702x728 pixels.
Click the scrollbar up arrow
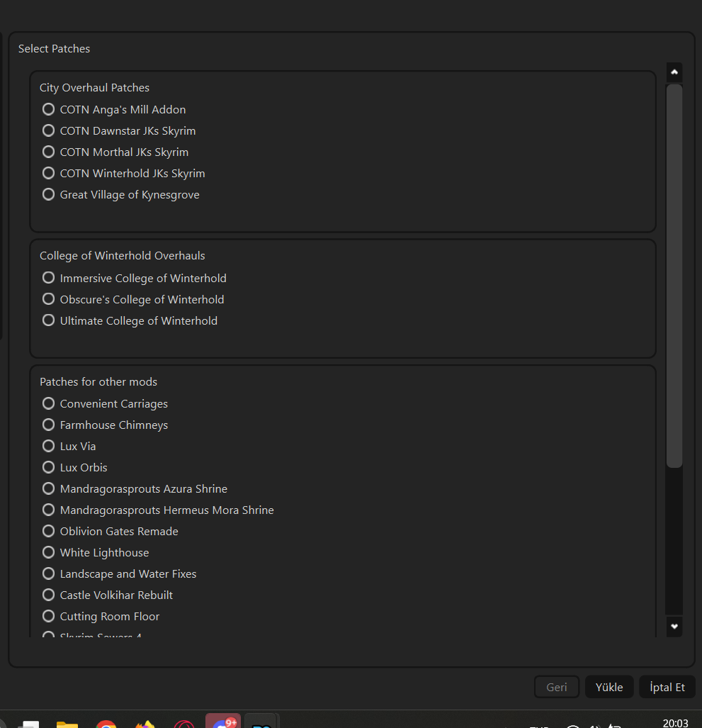pyautogui.click(x=674, y=72)
